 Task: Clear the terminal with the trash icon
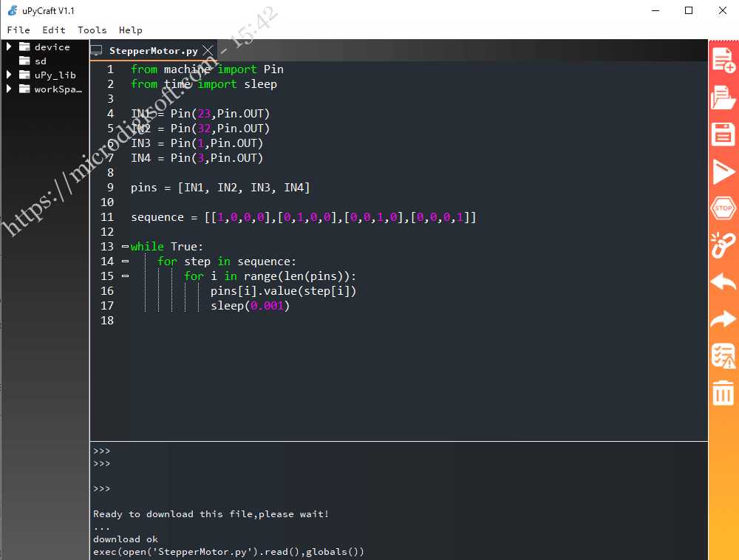723,392
